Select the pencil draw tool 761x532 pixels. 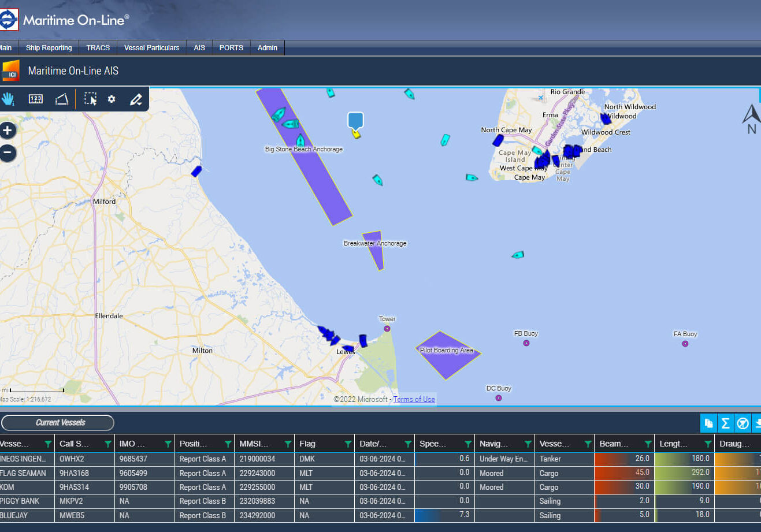[x=136, y=99]
